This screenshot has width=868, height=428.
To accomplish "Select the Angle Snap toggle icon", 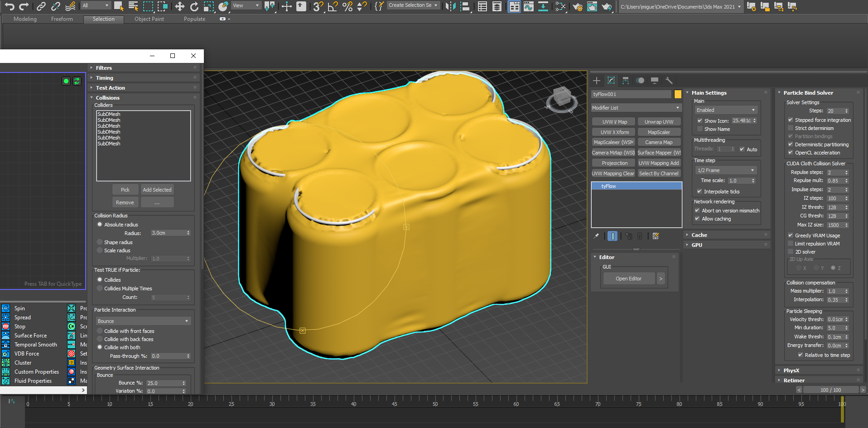I will pyautogui.click(x=333, y=6).
